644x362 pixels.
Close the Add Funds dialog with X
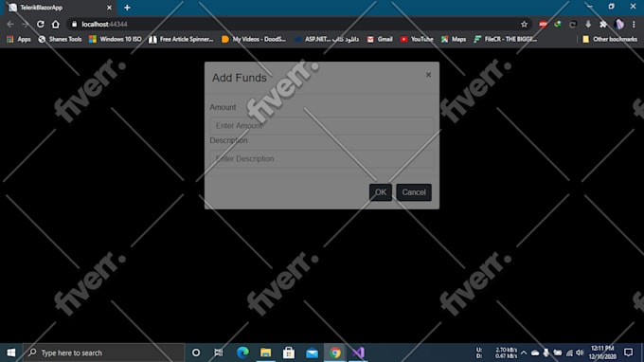428,75
